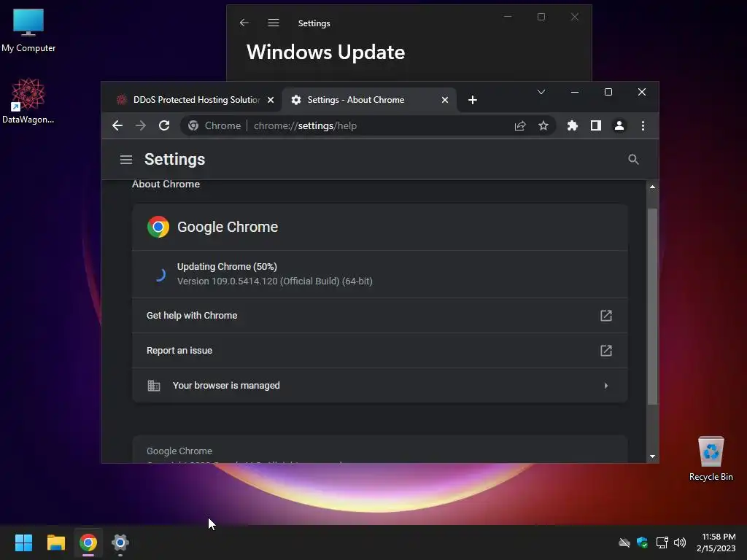Click Chrome forward navigation arrow
Screen dimensions: 747x560
[141, 125]
